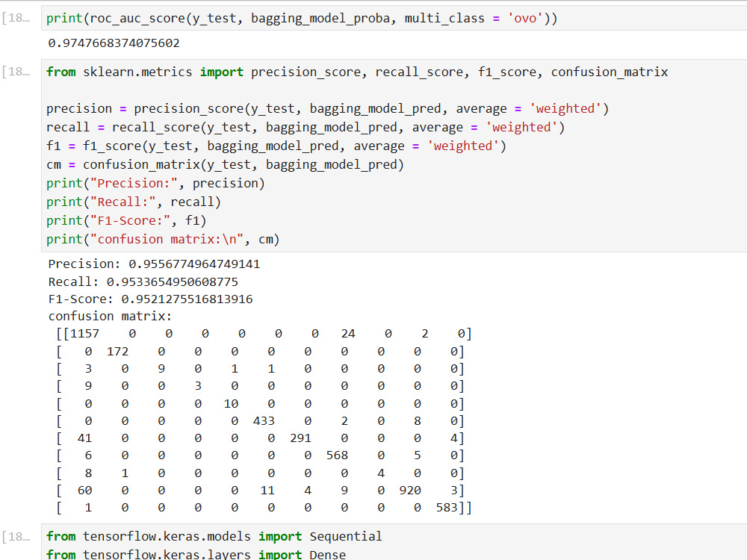747x560 pixels.
Task: Click matrix value 1157 in first row
Action: [x=85, y=334]
